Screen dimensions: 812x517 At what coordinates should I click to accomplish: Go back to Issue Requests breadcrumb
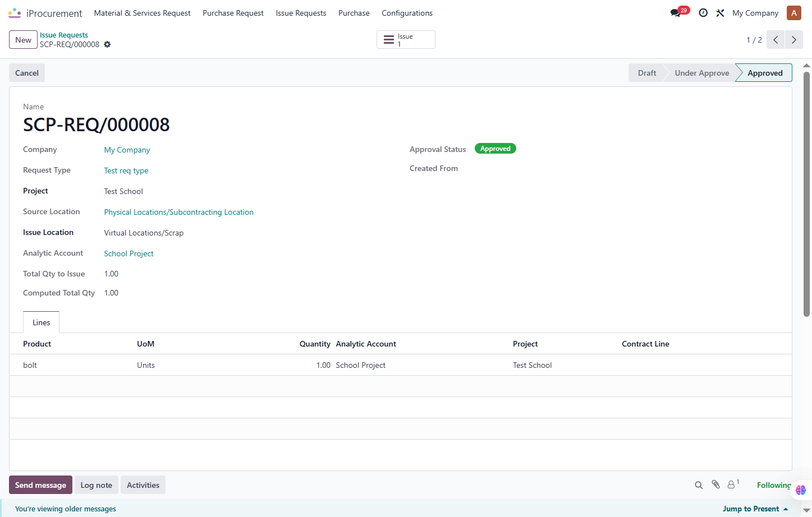tap(64, 35)
